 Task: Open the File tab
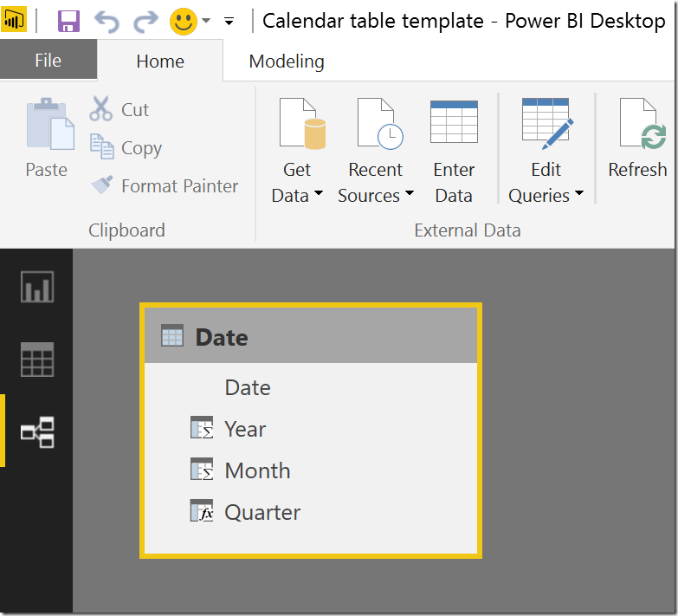click(x=48, y=61)
